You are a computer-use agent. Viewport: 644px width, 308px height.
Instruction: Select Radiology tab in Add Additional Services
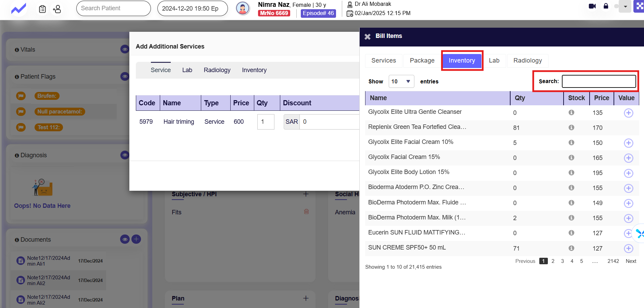[x=217, y=70]
